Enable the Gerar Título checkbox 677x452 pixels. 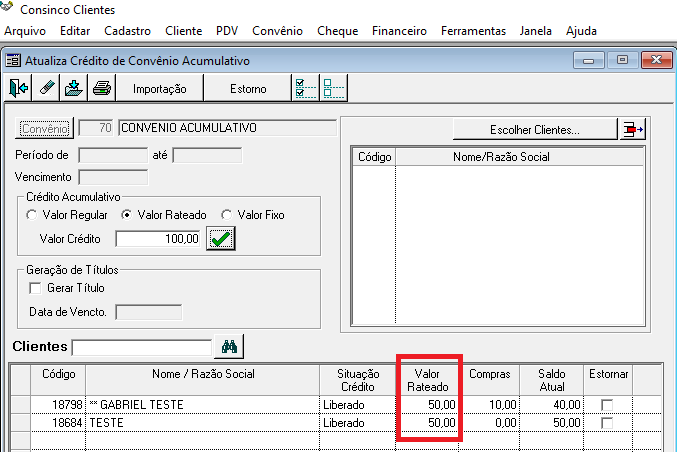[35, 288]
